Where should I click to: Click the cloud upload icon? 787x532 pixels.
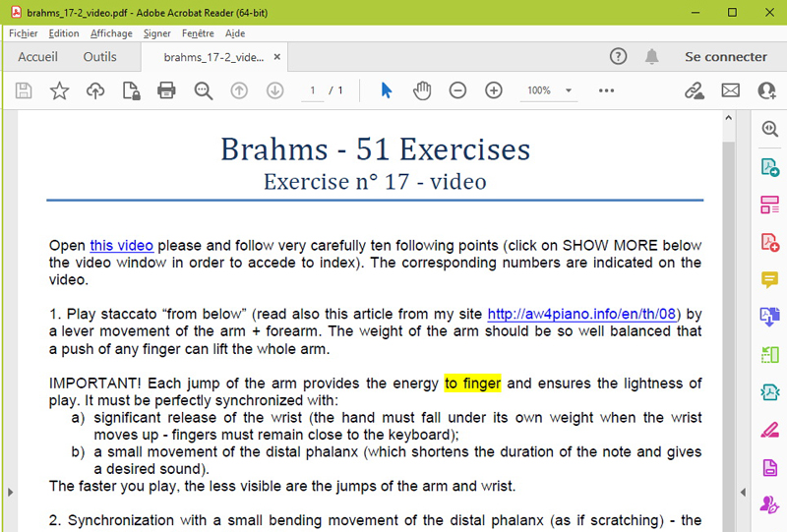[95, 90]
